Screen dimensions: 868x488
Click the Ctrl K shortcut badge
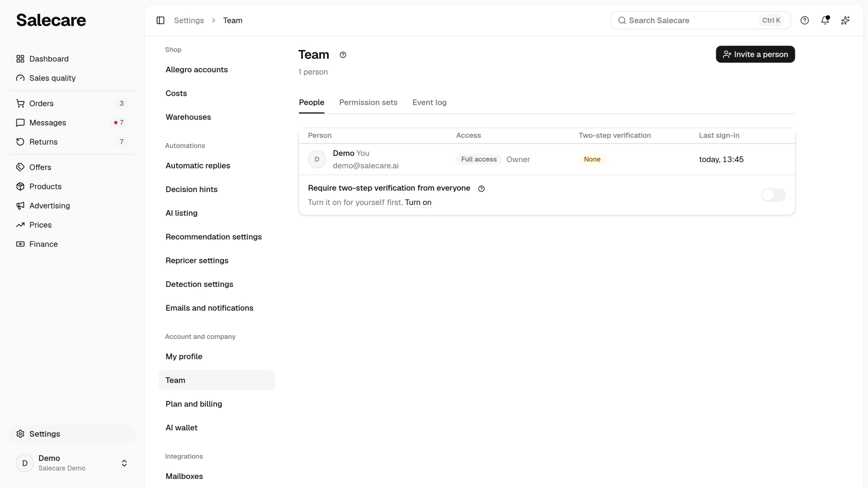click(x=771, y=20)
